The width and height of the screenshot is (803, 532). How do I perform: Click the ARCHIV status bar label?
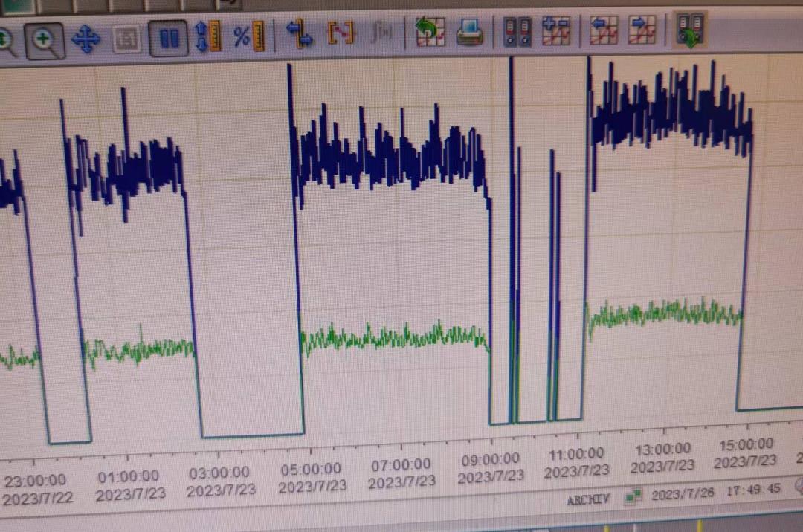[588, 499]
